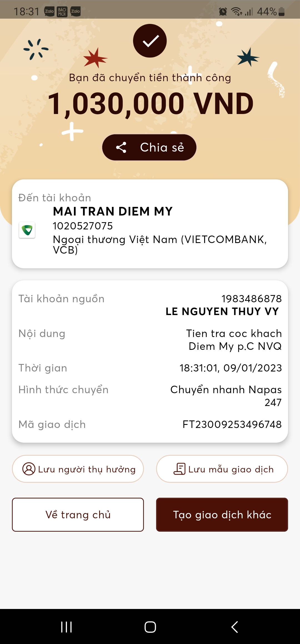Open recent apps from navigation bar
300x644 pixels.
tap(66, 627)
